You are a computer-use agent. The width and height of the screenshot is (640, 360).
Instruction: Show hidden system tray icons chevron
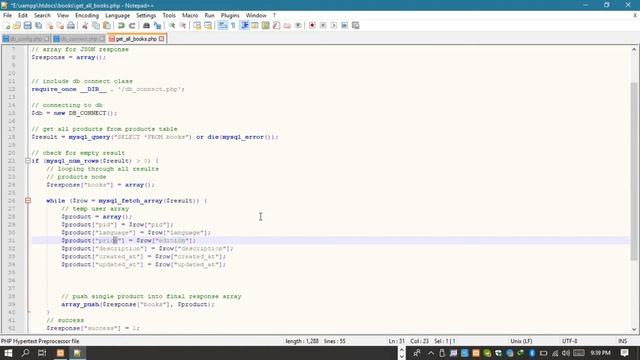pyautogui.click(x=431, y=353)
